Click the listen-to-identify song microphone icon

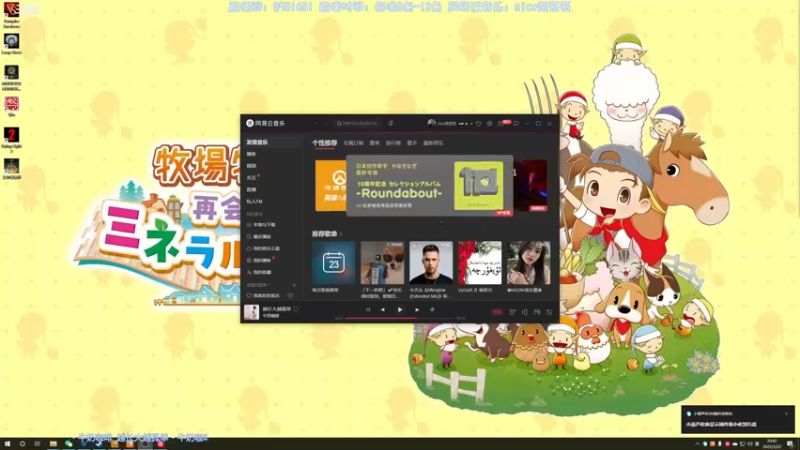pyautogui.click(x=391, y=123)
